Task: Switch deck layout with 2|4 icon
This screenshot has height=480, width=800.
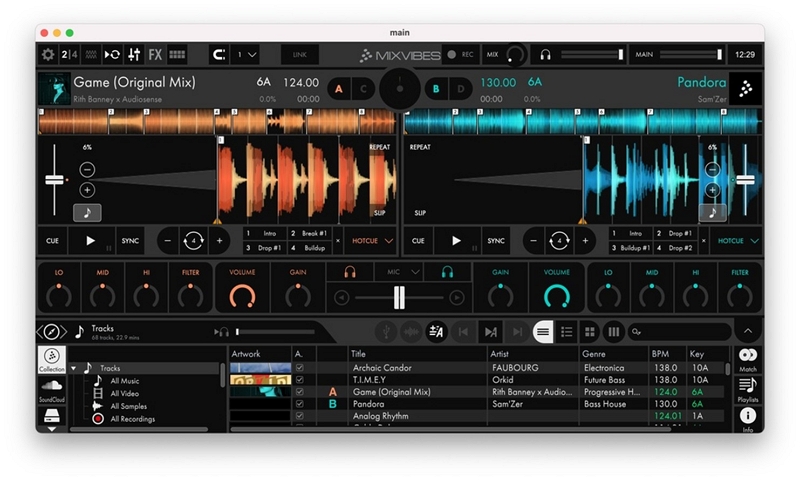Action: pos(69,55)
